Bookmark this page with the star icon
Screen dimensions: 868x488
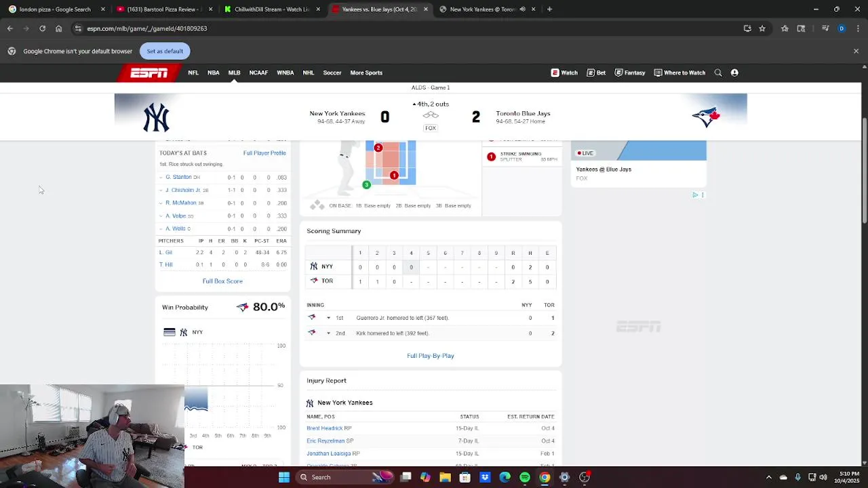(x=762, y=28)
